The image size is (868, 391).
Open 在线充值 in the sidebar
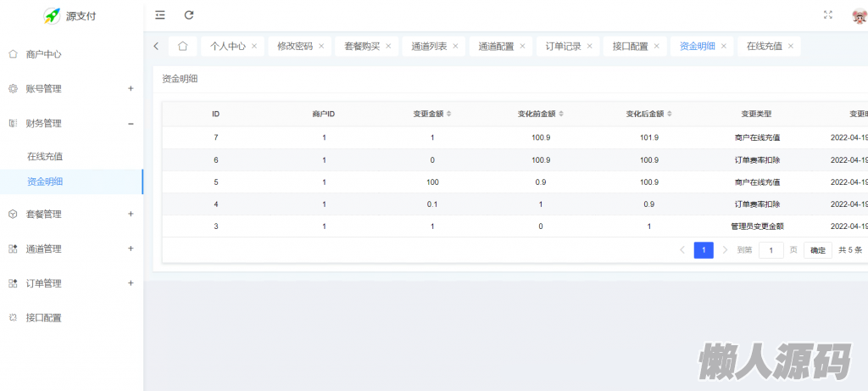pyautogui.click(x=45, y=156)
